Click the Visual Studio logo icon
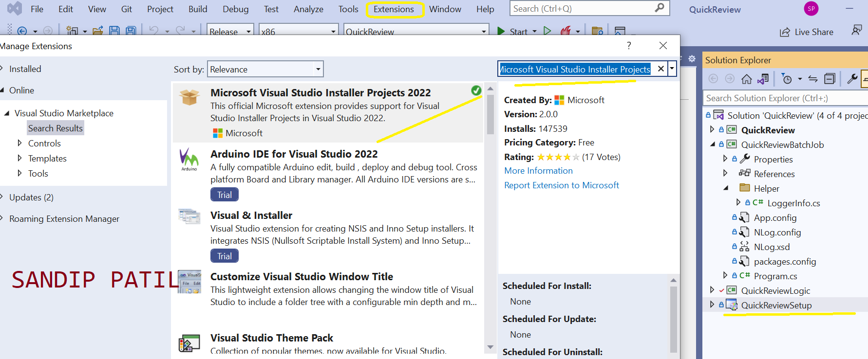 click(x=15, y=8)
